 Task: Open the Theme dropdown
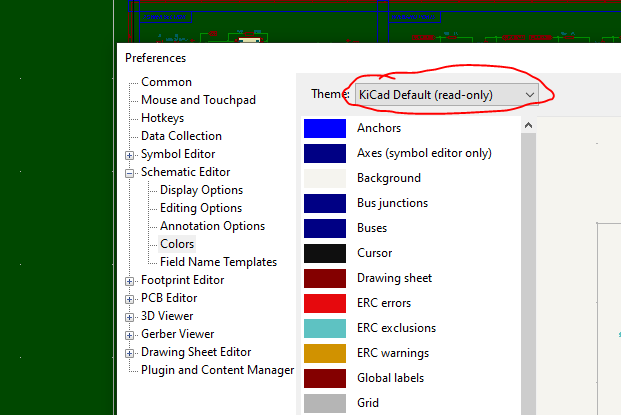click(447, 94)
